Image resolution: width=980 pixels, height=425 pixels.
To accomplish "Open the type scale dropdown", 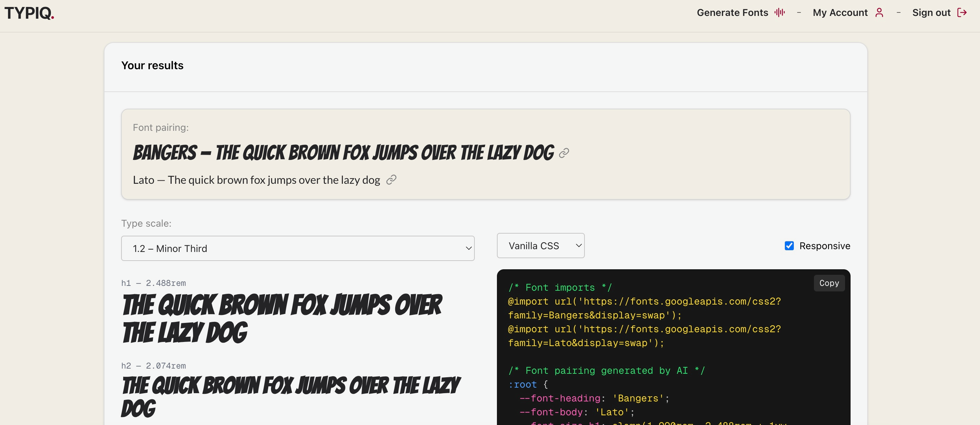I will coord(297,248).
